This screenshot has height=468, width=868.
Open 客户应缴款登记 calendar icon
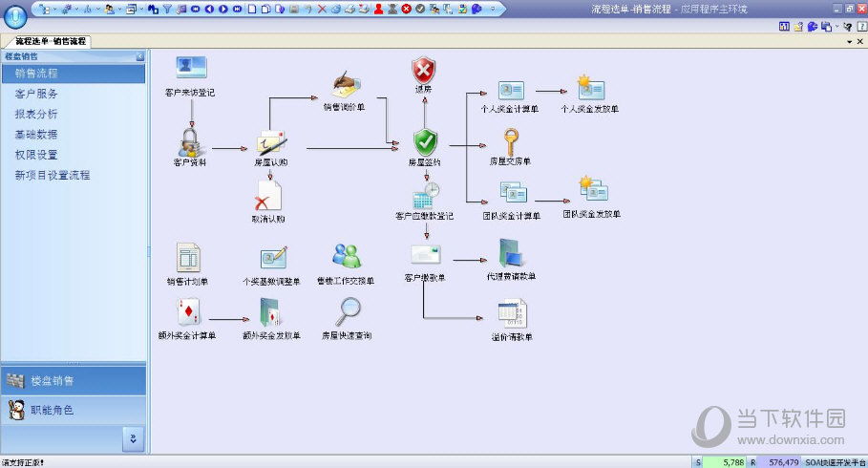(425, 196)
